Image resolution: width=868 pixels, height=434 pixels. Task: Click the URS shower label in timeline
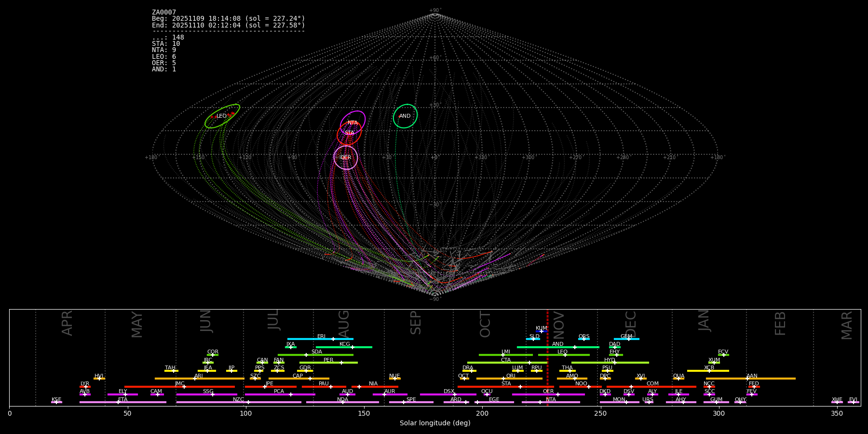click(648, 400)
